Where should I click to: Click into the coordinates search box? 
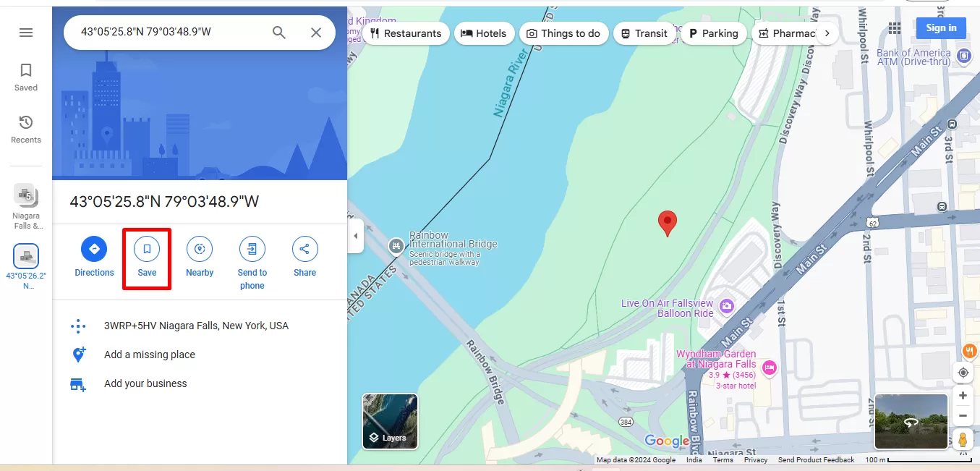point(170,33)
